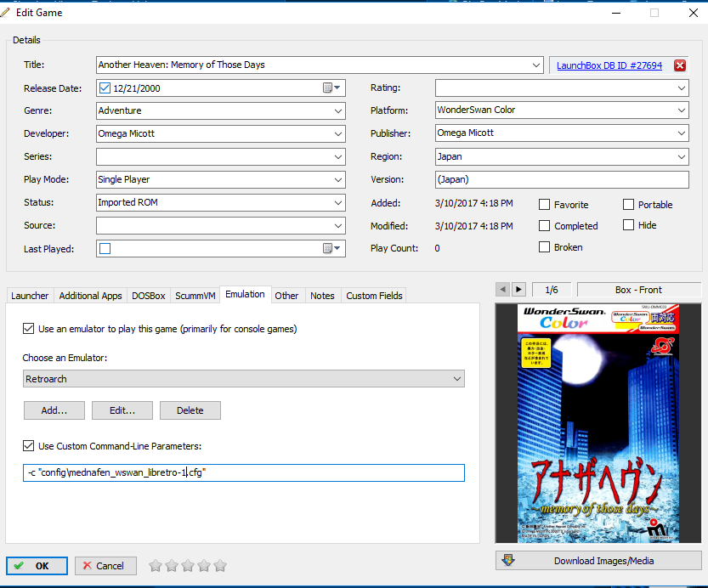Viewport: 708px width, 588px height.
Task: Open the Platform dropdown
Action: click(682, 110)
